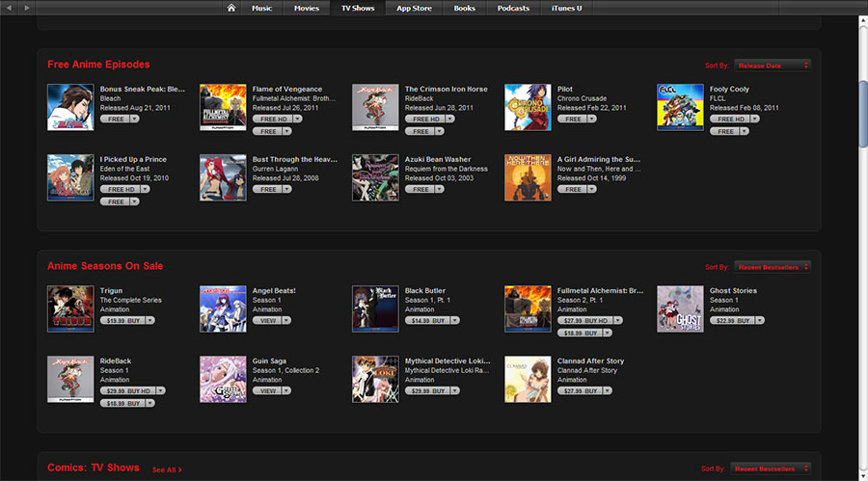Open the Podcasts tab
Image resolution: width=868 pixels, height=481 pixels.
[513, 8]
